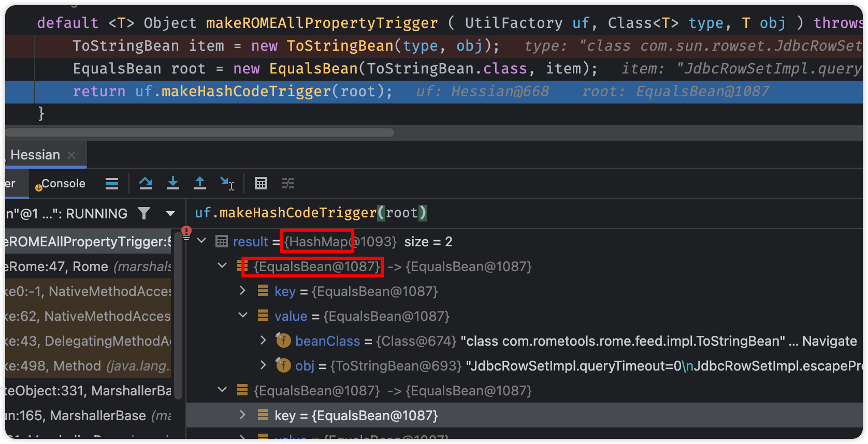Click the Step Over icon

click(146, 183)
